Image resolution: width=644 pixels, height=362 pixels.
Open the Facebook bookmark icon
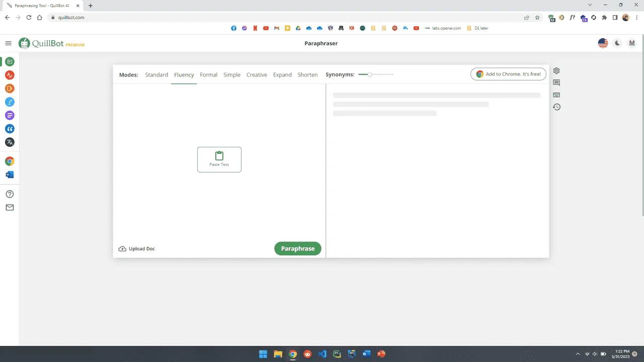234,28
